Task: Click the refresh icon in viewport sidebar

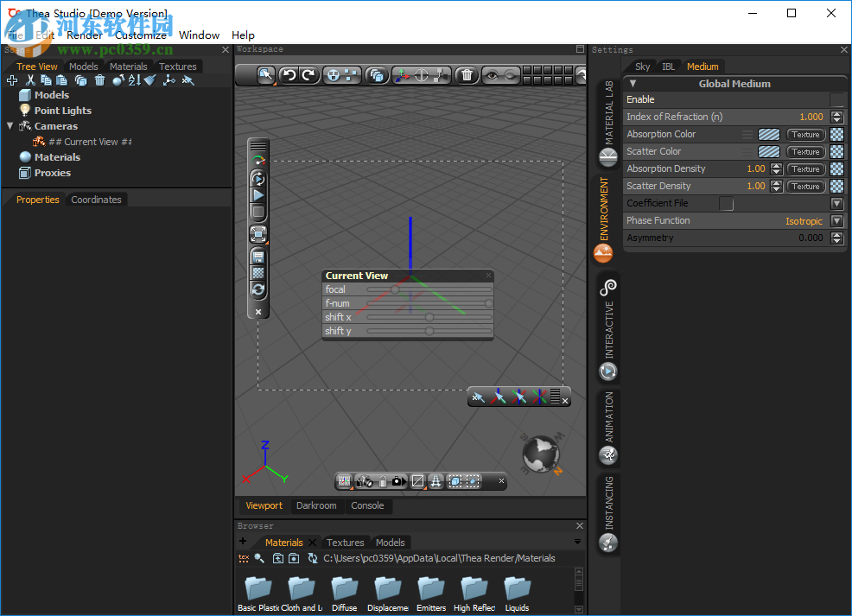Action: [258, 289]
